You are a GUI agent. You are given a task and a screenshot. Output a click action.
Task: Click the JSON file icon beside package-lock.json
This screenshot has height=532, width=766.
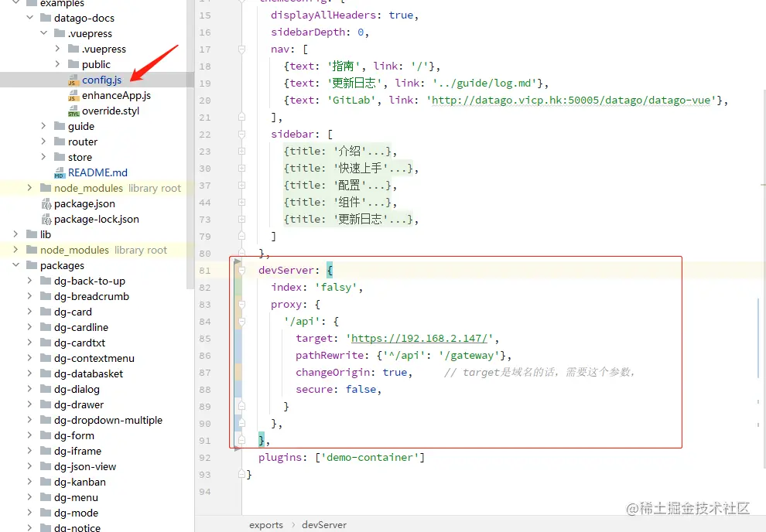pos(46,220)
